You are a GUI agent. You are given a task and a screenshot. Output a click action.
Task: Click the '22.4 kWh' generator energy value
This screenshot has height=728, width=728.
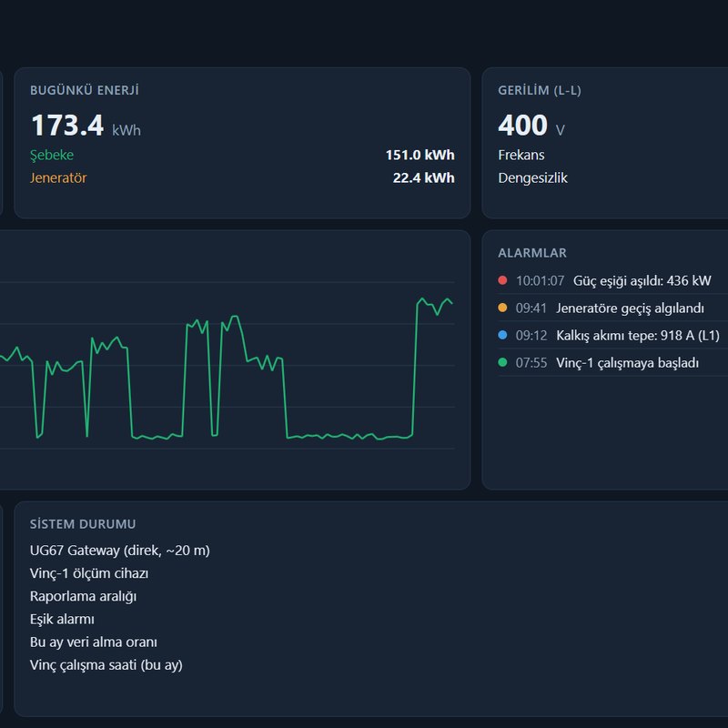pyautogui.click(x=423, y=177)
